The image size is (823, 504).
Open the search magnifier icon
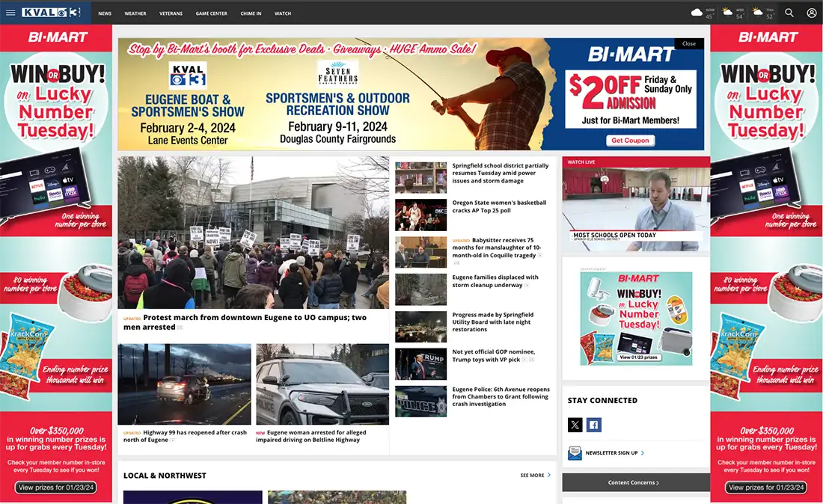click(x=789, y=13)
